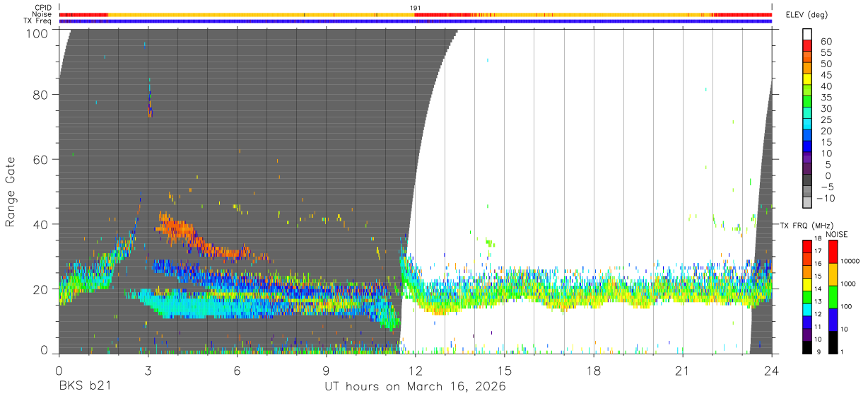Click the BKS b21 radar label

click(85, 387)
